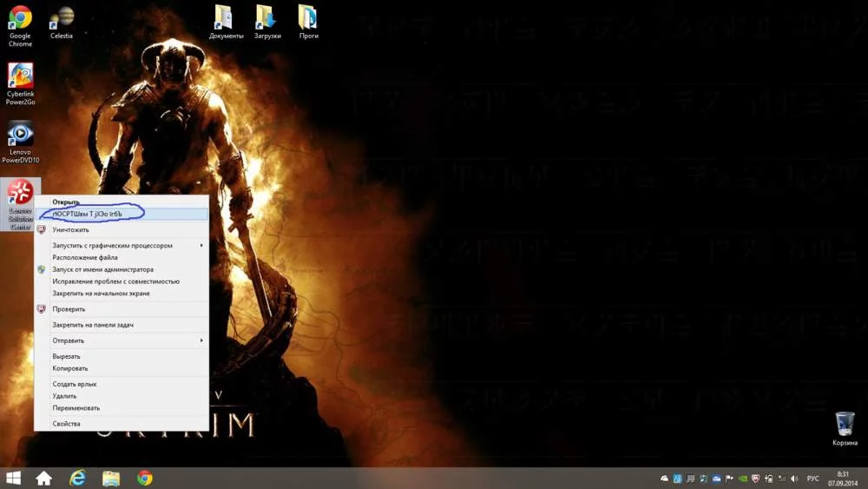Select Закрепить на начальном экране
868x489 pixels.
(122, 293)
